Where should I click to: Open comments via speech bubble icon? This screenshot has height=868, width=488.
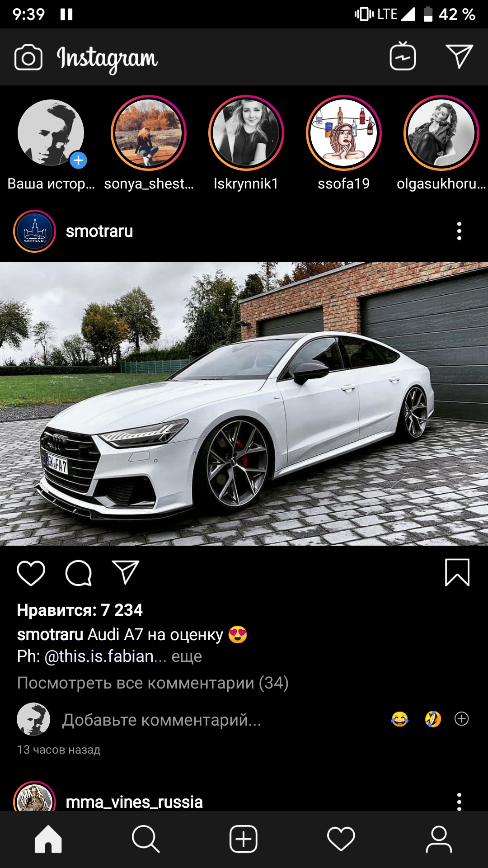point(79,573)
